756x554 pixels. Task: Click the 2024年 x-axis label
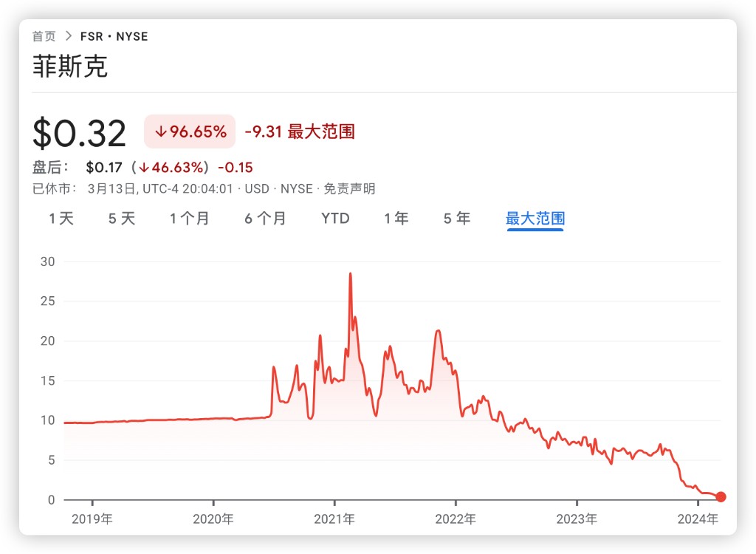click(698, 519)
